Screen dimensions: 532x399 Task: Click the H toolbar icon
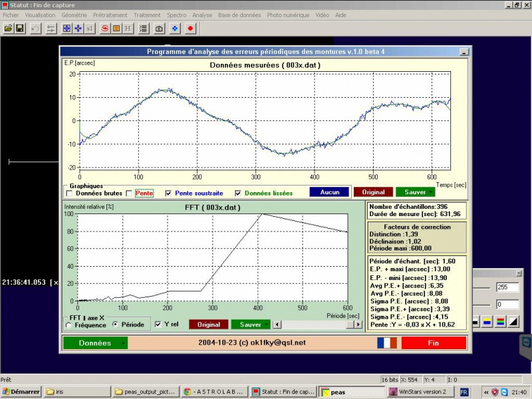point(128,29)
